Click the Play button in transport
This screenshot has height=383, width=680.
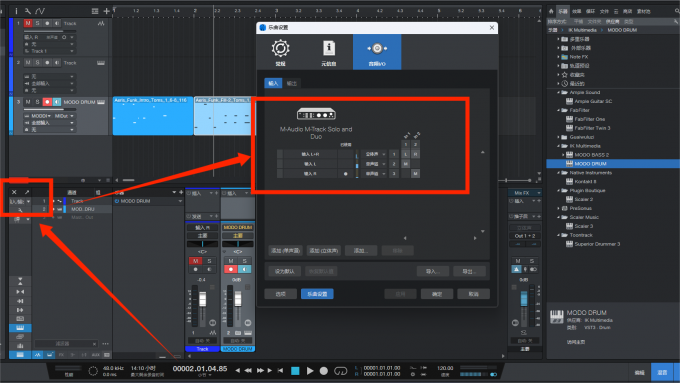pos(310,371)
